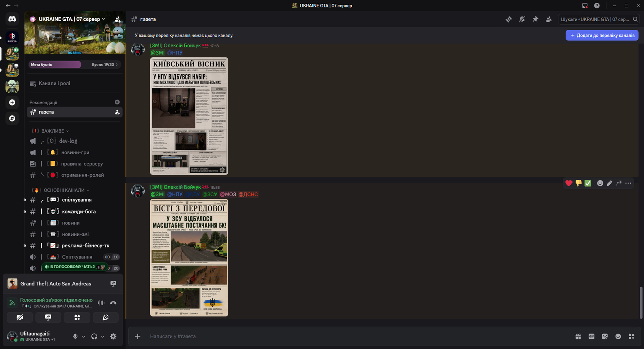
Task: Invite people icon next to server name
Action: [117, 19]
